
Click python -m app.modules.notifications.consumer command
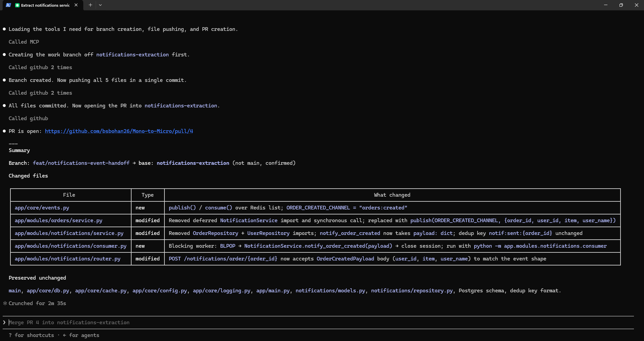(540, 246)
